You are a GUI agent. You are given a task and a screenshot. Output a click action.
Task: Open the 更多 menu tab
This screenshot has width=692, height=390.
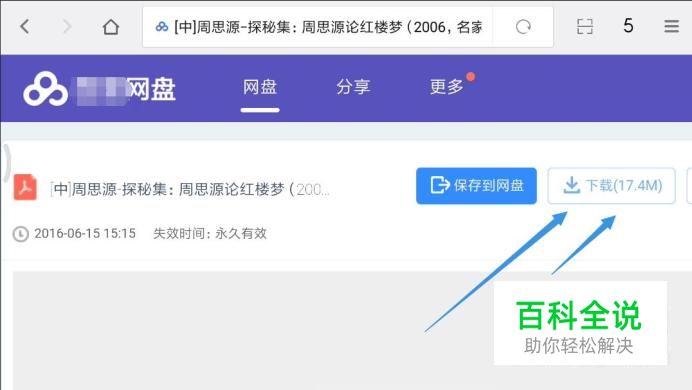[x=447, y=87]
